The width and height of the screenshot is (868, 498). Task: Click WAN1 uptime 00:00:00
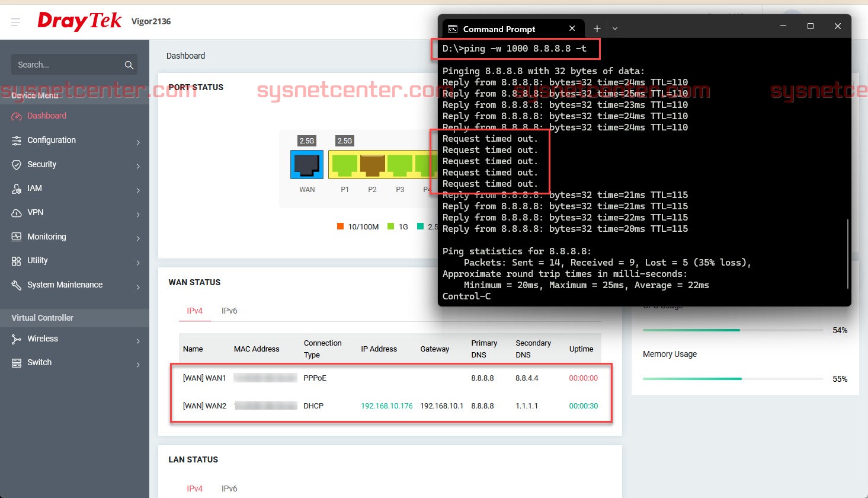click(584, 378)
